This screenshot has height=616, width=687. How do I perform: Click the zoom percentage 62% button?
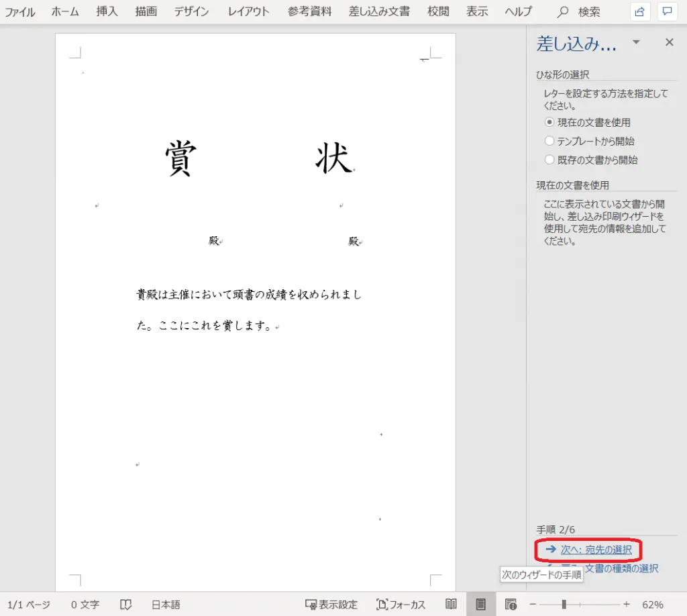[x=652, y=604]
